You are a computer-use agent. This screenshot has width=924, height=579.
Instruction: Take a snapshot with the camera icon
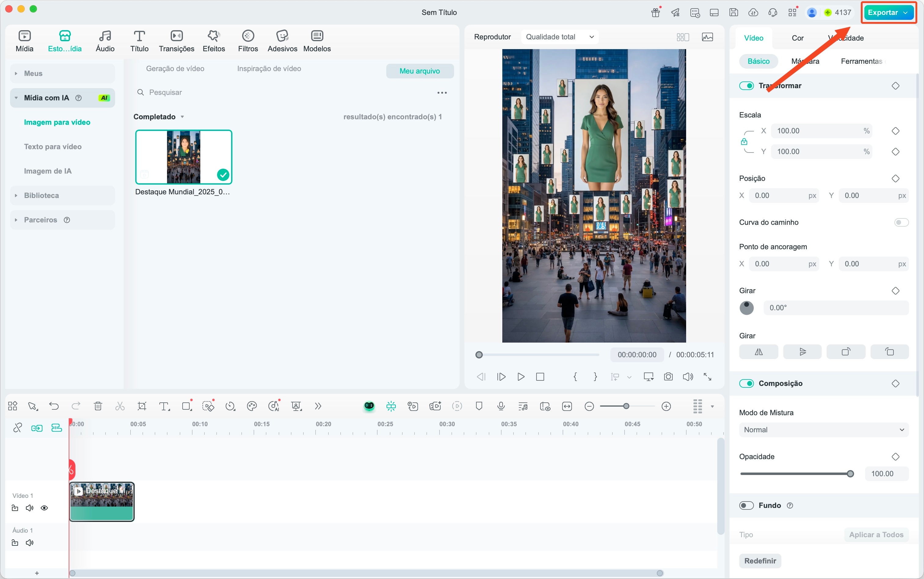pyautogui.click(x=668, y=377)
